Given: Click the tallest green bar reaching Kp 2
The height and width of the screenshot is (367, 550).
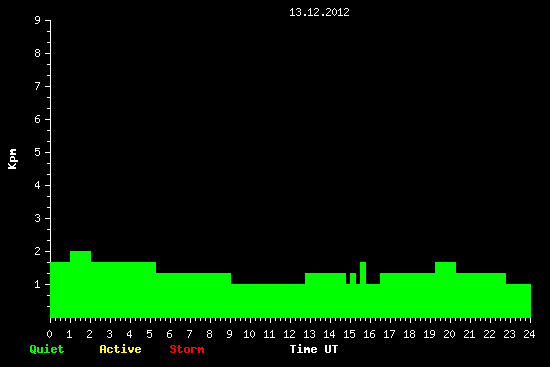Looking at the screenshot, I should 80,284.
